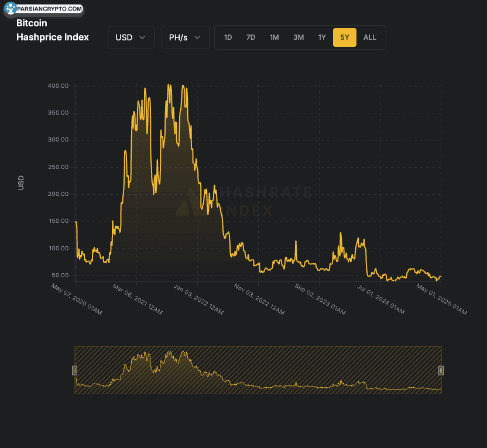Click the chevron arrow beside PH/s
The width and height of the screenshot is (487, 448).
pyautogui.click(x=197, y=37)
